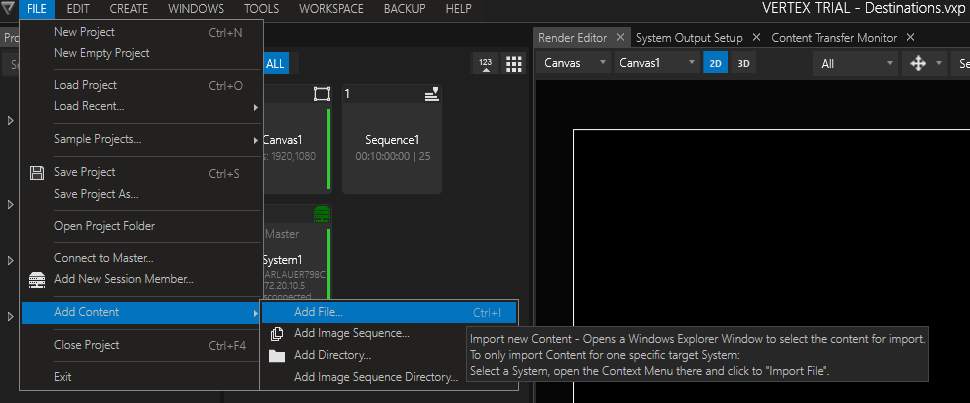Switch to System Output Setup tab
The height and width of the screenshot is (403, 970).
click(689, 38)
